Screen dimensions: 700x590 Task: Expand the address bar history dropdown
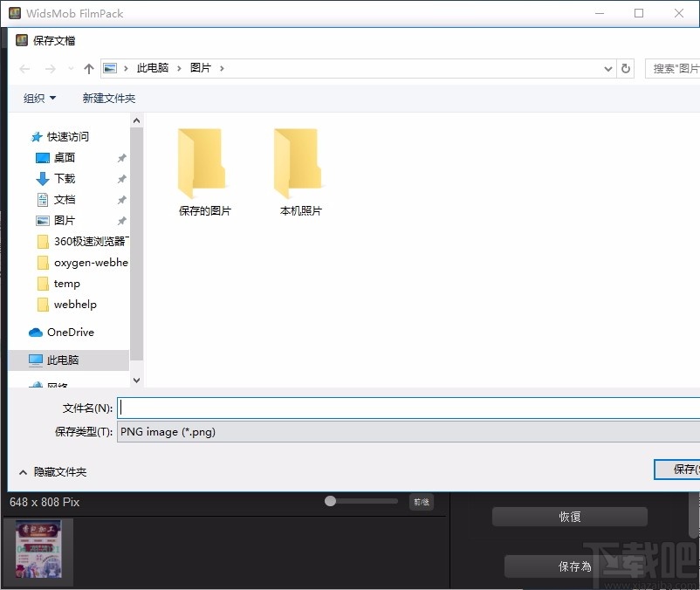(608, 67)
